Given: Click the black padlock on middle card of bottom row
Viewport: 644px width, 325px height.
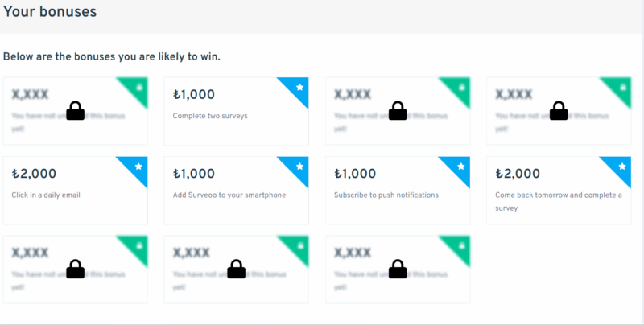Looking at the screenshot, I should pyautogui.click(x=236, y=269).
